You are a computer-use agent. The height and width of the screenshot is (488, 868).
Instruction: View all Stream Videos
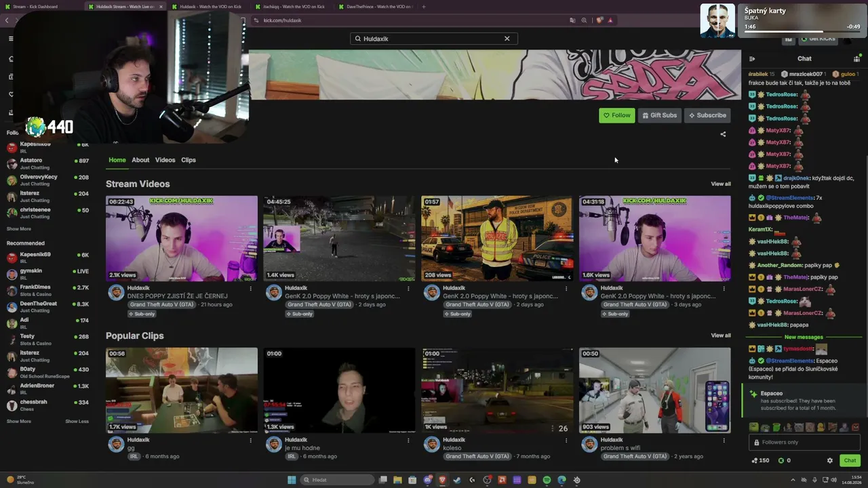tap(721, 184)
